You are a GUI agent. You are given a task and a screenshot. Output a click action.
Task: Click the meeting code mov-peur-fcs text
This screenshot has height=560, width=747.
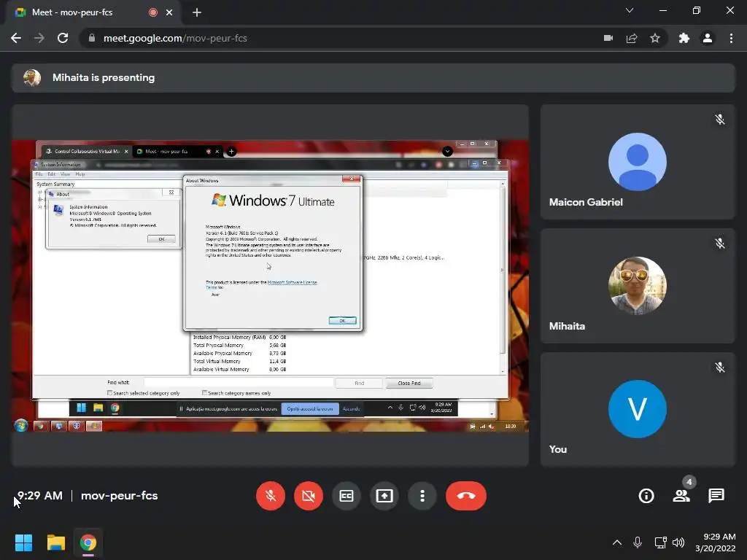click(119, 496)
